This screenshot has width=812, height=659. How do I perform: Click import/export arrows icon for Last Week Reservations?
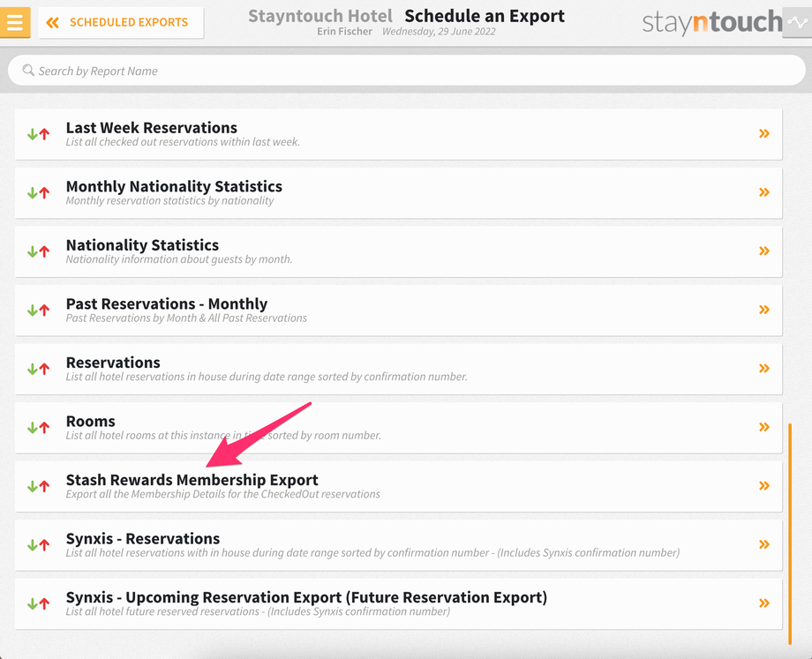point(38,134)
